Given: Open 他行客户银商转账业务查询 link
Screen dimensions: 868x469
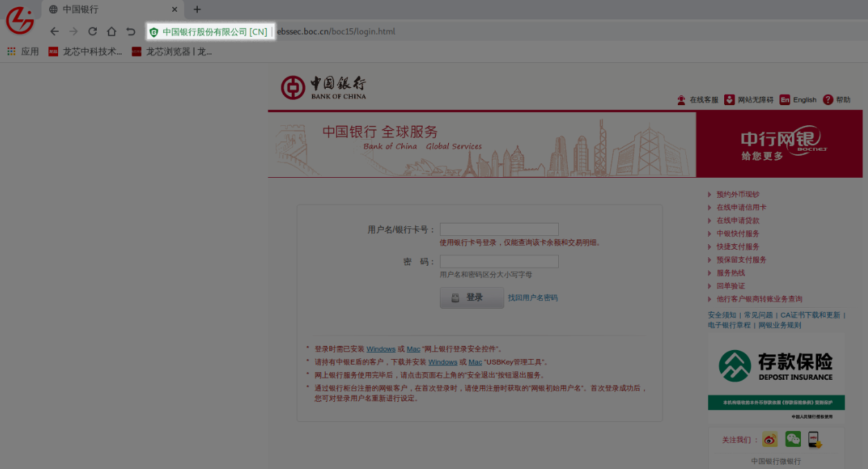Looking at the screenshot, I should pos(759,300).
